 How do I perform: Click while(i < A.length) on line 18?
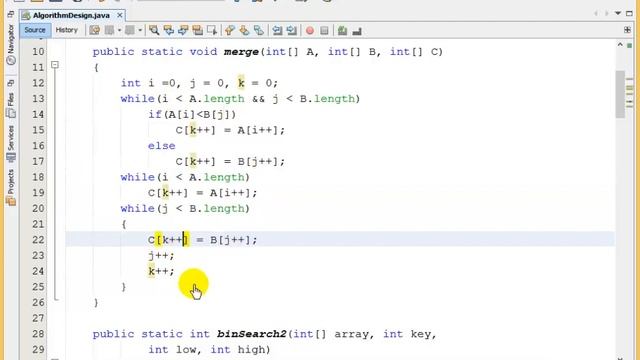tap(185, 177)
